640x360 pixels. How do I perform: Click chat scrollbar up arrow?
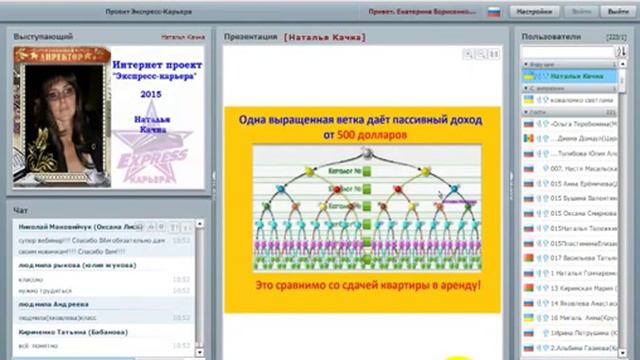coord(200,224)
